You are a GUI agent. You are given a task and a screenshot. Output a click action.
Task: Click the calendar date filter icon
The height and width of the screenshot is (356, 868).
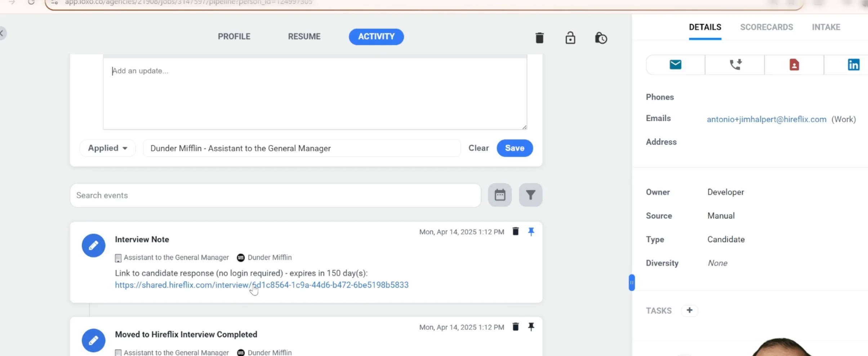pos(500,195)
